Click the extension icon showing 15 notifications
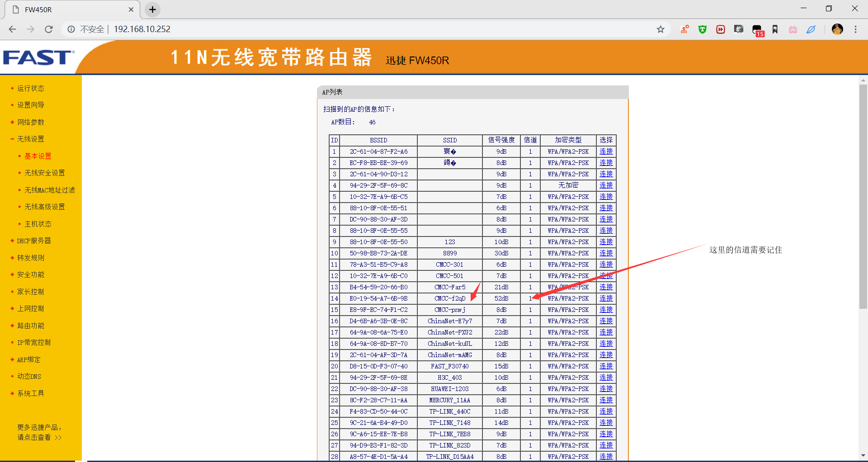Screen dimensions: 868x462 coord(757,29)
